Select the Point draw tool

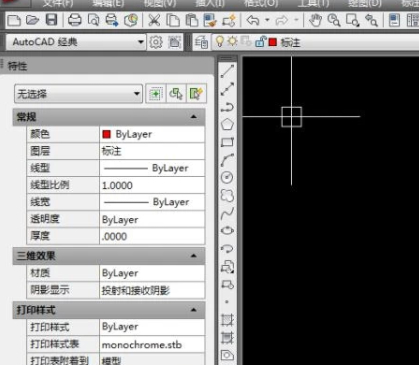[227, 302]
